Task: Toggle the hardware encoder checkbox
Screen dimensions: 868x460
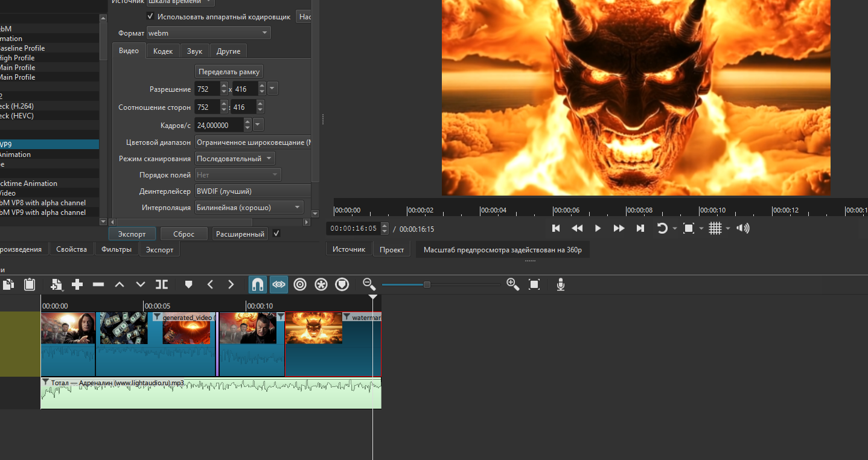Action: click(x=150, y=16)
